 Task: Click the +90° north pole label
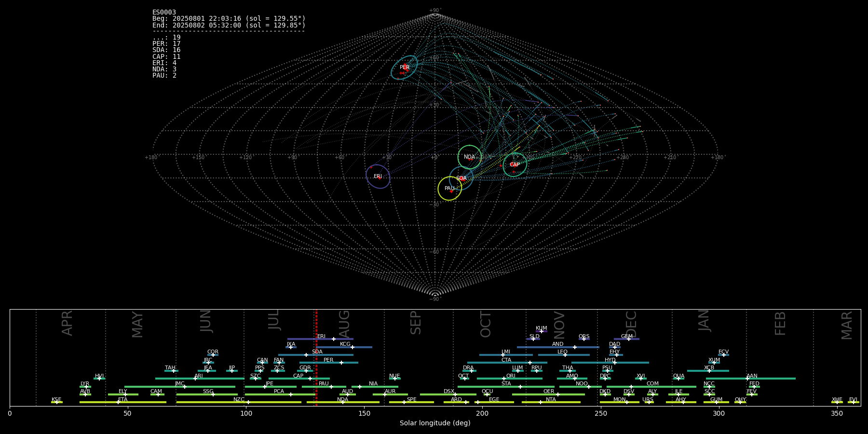[435, 10]
